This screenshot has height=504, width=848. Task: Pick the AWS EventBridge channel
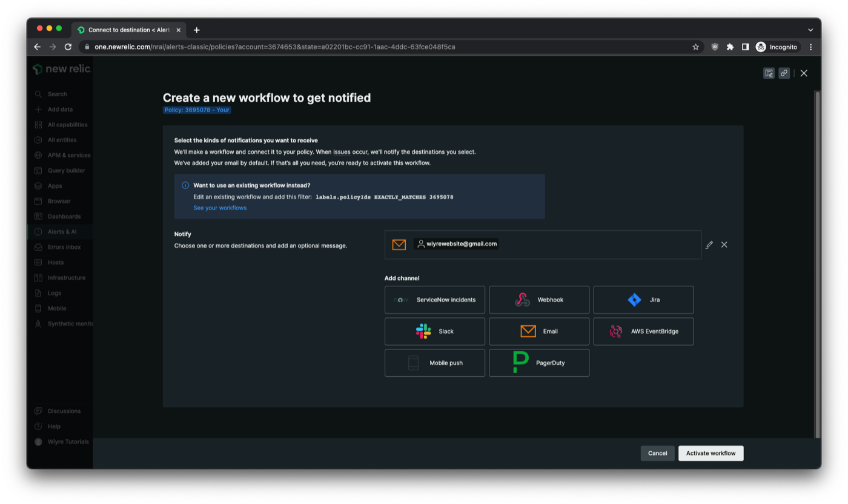pyautogui.click(x=643, y=331)
